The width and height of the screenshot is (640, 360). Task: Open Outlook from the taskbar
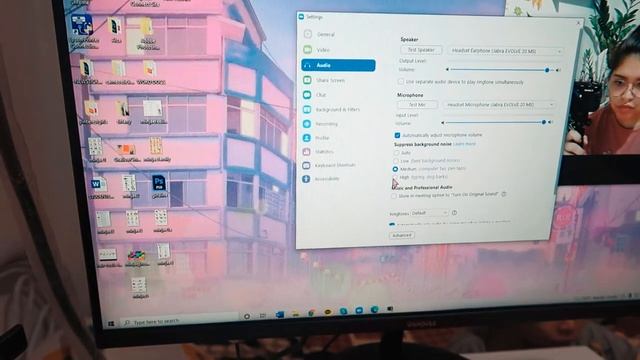click(x=280, y=314)
